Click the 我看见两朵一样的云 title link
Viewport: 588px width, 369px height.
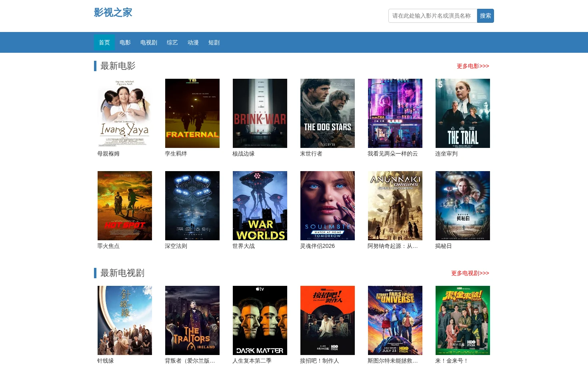pos(393,154)
